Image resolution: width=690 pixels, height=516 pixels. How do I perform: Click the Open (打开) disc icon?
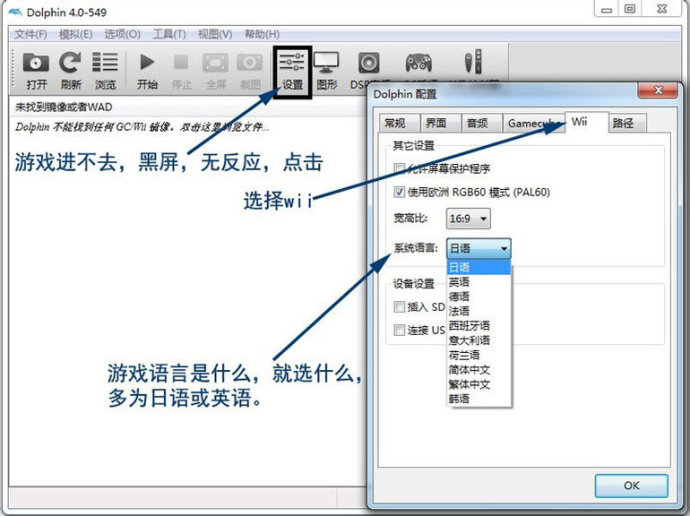point(36,62)
